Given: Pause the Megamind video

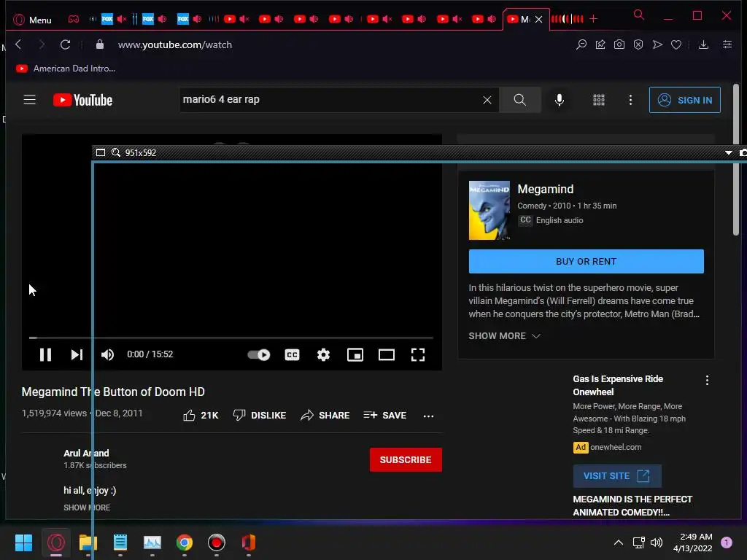Looking at the screenshot, I should coord(45,354).
